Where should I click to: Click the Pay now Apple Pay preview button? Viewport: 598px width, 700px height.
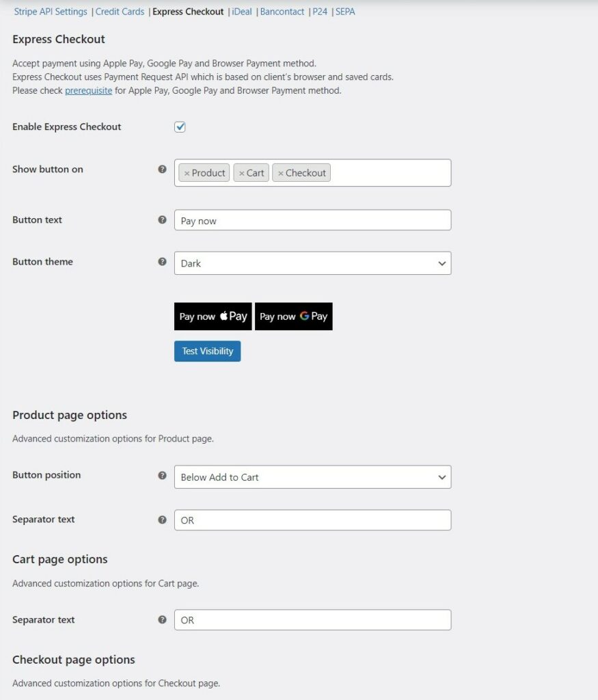click(213, 317)
